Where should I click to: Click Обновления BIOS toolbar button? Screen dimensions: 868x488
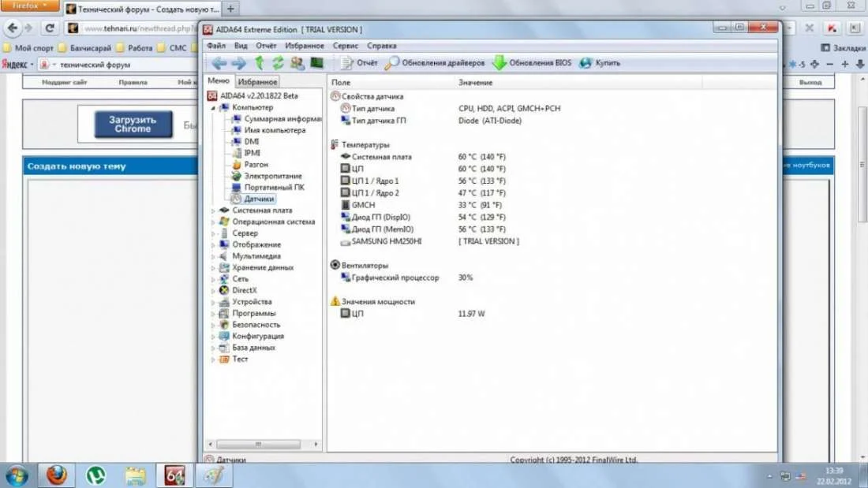[532, 63]
